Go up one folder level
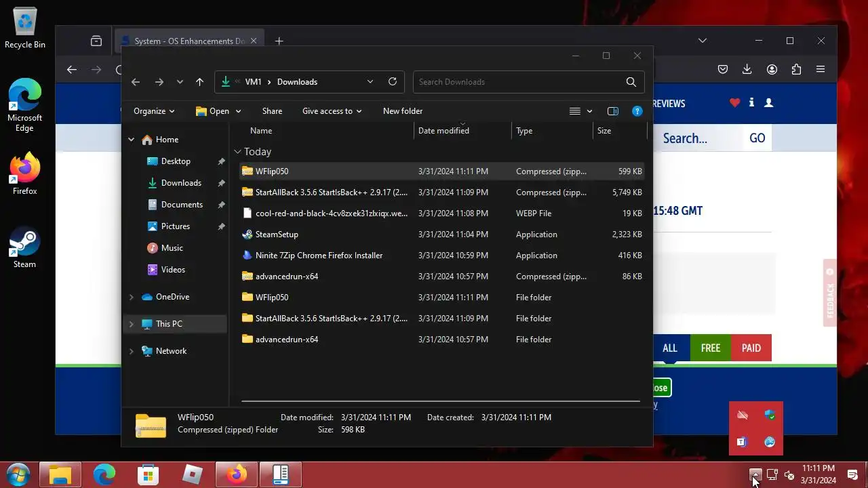The height and width of the screenshot is (488, 868). [199, 82]
